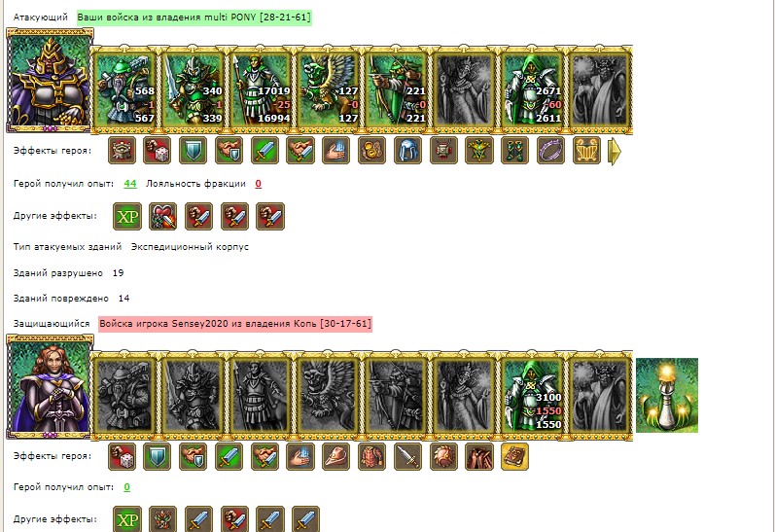Click the attacker's green-highlighted multi PONY troops label
Screen dimensions: 775x532
click(x=194, y=18)
